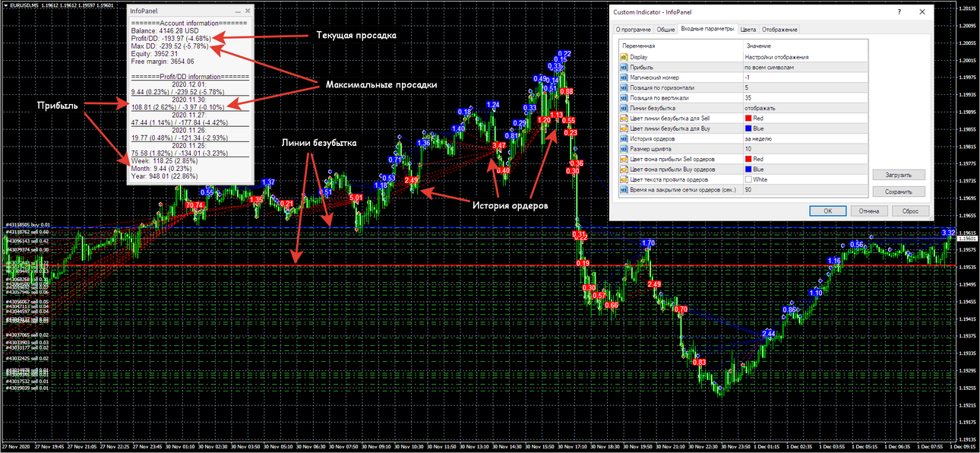Open the Отображение tab

pos(779,30)
